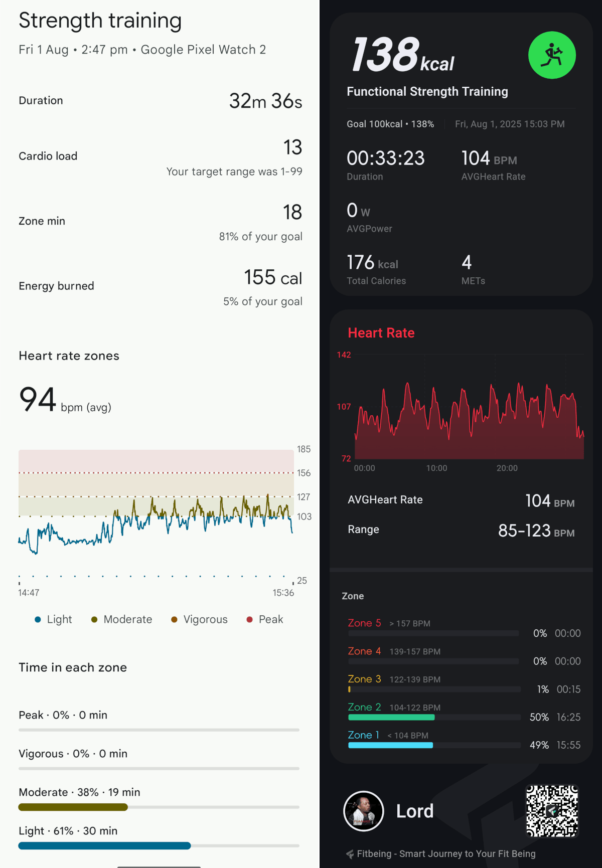Click the Strength training title

(100, 21)
